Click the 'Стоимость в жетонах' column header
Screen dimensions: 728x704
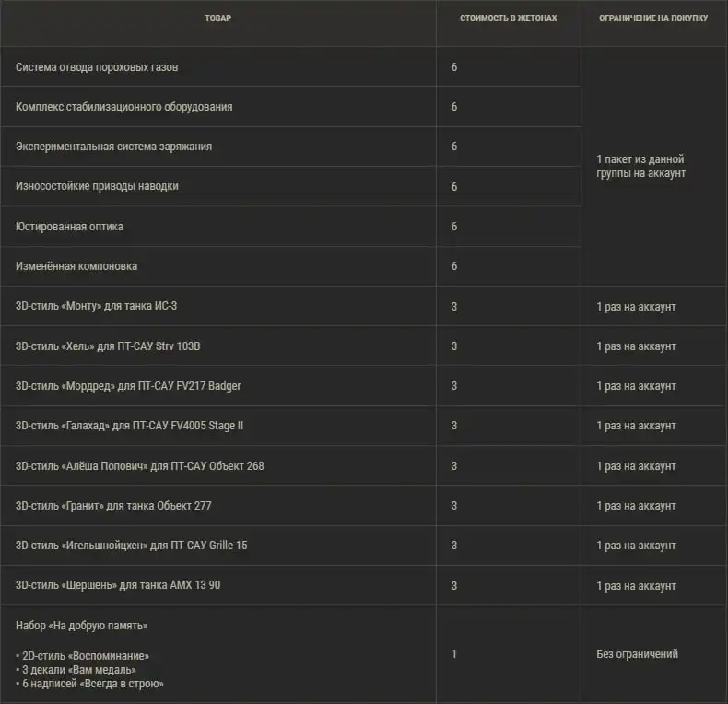point(508,18)
